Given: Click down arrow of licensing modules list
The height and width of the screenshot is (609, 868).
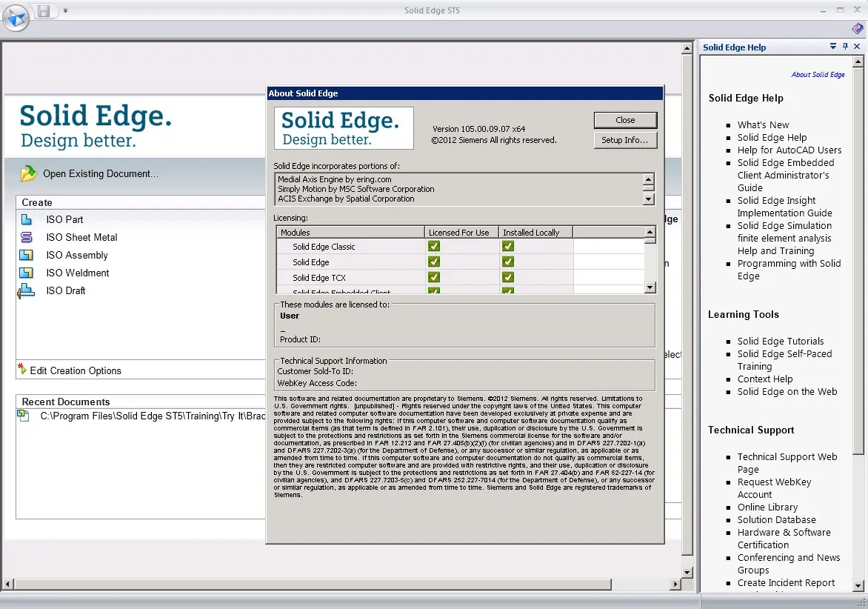Looking at the screenshot, I should point(650,288).
